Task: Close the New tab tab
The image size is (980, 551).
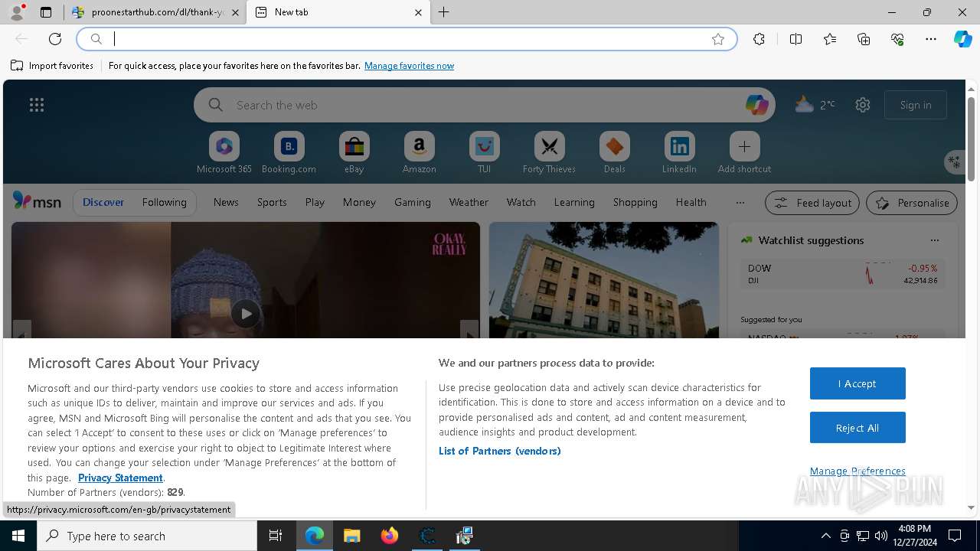Action: click(x=418, y=12)
